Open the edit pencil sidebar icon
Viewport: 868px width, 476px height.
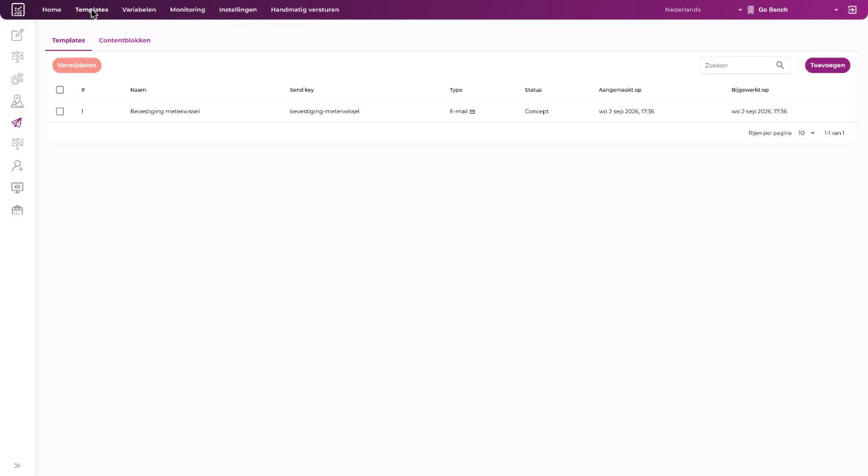coord(17,35)
